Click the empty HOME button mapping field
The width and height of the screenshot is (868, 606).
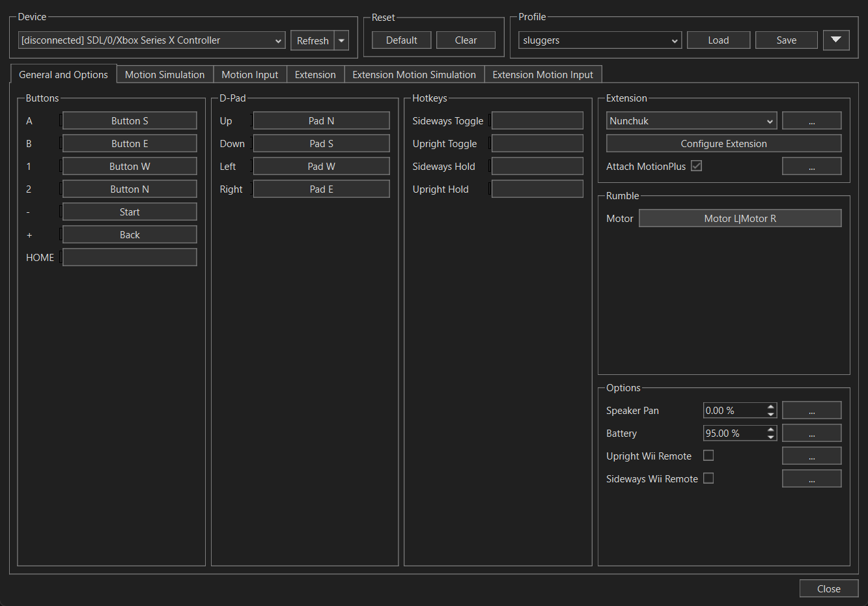(x=130, y=258)
